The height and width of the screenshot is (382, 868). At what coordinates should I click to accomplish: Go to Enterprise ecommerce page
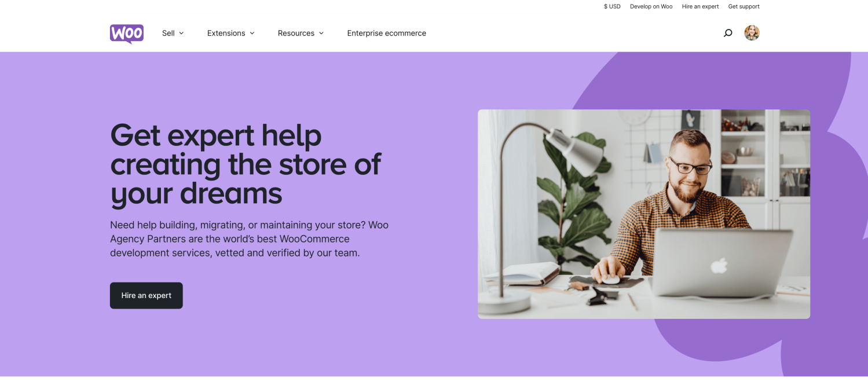[386, 33]
